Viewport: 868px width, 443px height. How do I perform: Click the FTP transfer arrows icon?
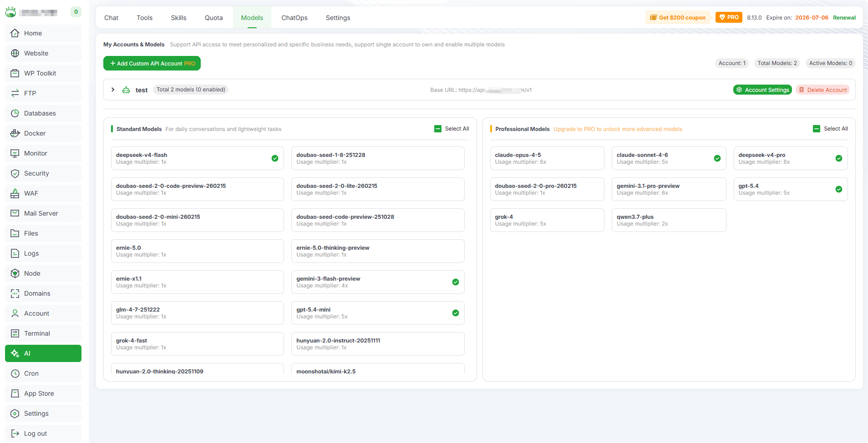(15, 93)
